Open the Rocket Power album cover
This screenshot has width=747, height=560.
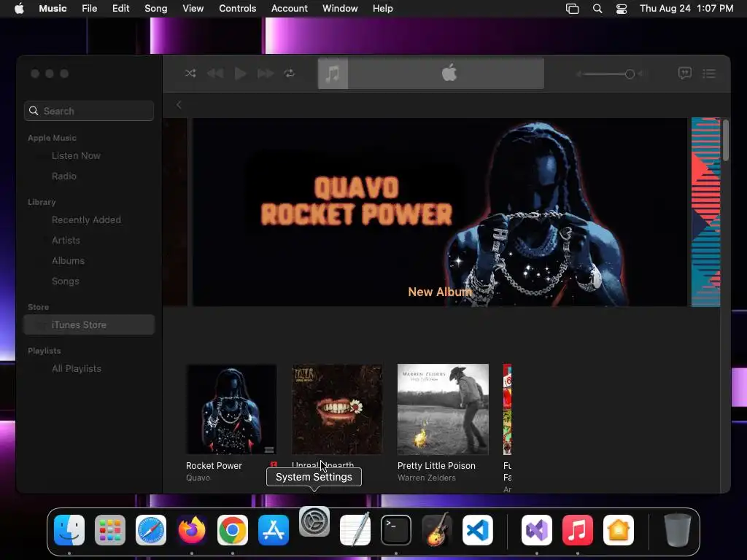click(231, 410)
